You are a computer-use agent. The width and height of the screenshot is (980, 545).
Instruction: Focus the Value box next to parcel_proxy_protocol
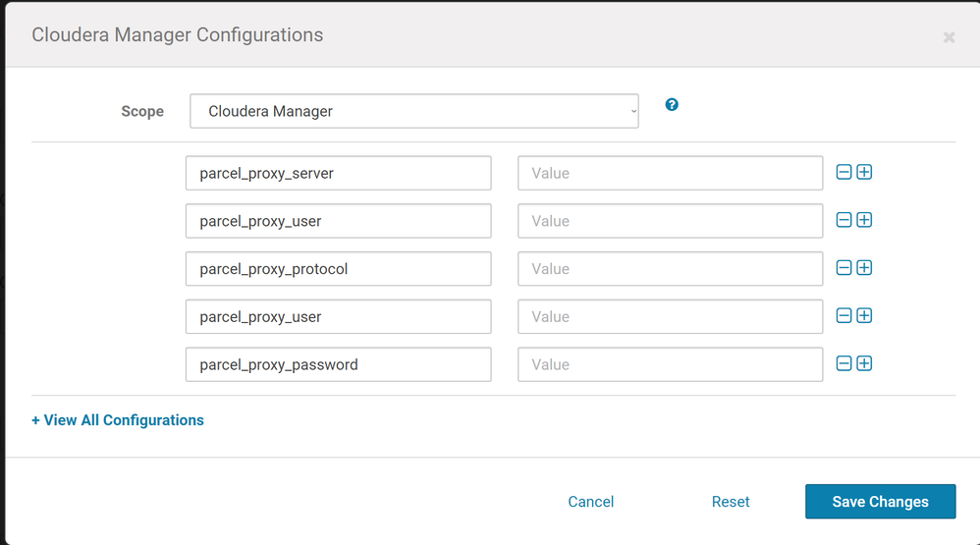point(670,269)
